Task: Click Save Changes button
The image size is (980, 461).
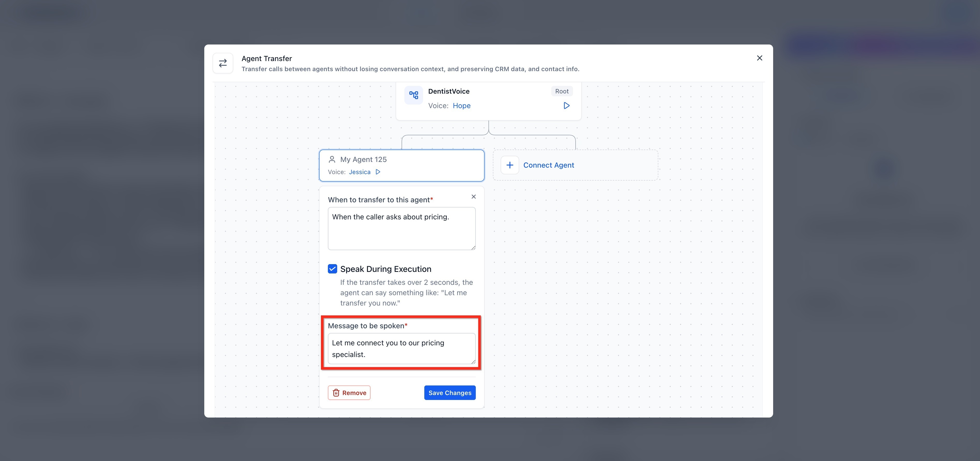Action: pos(450,393)
